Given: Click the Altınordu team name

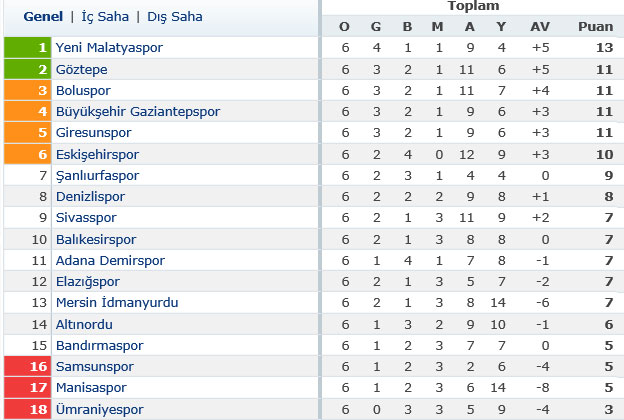Looking at the screenshot, I should pos(84,325).
